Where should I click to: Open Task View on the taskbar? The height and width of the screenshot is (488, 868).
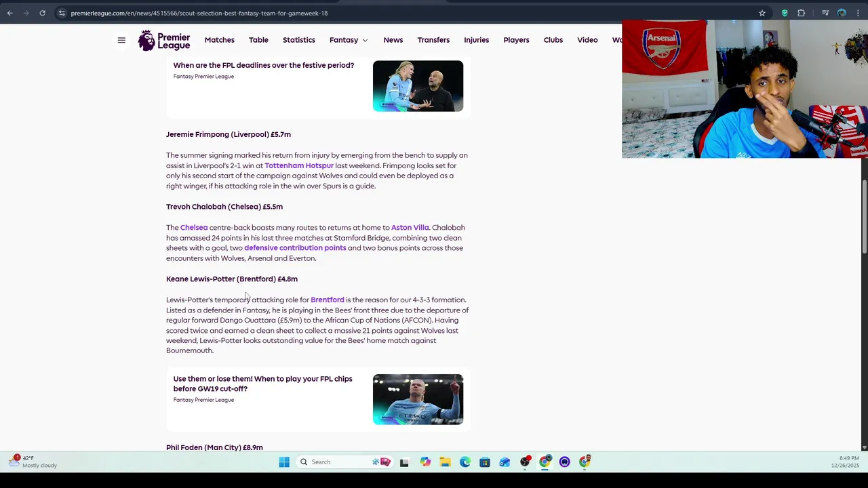pos(404,462)
